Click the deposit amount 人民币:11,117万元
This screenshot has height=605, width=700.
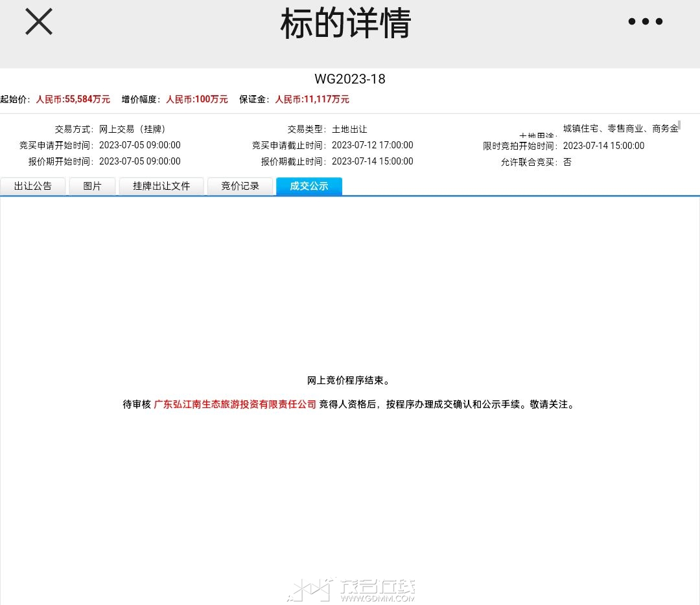tap(312, 99)
